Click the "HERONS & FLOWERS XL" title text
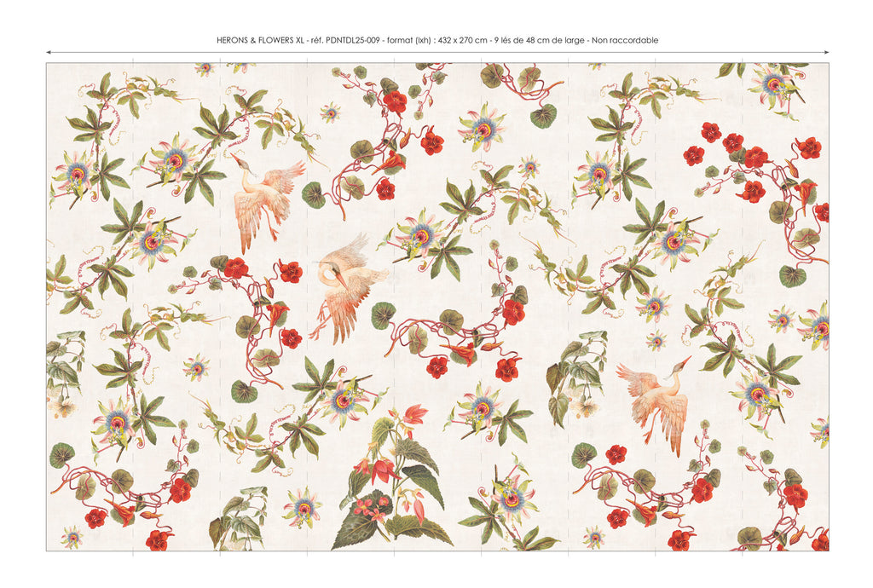The width and height of the screenshot is (873, 588). coord(261,40)
